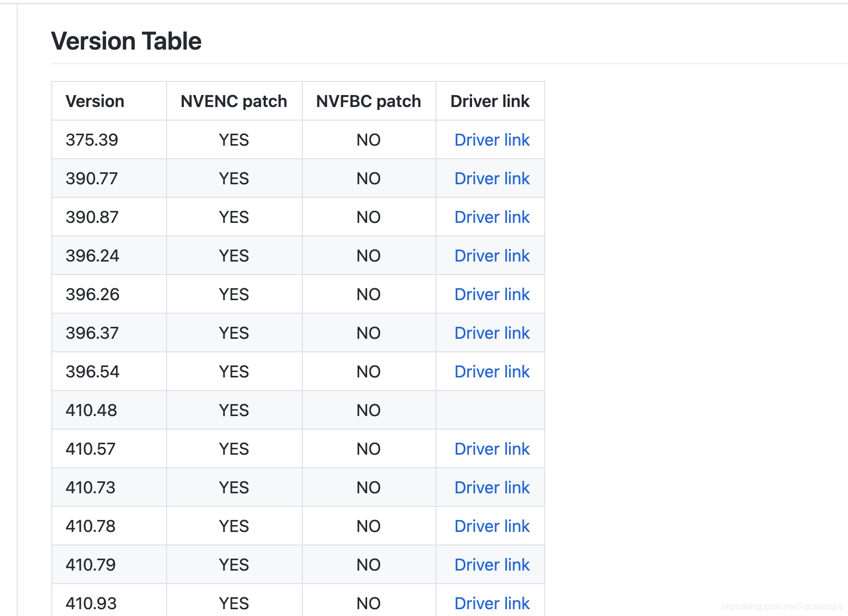Click the NVENC patch column header
The width and height of the screenshot is (848, 616).
[234, 101]
